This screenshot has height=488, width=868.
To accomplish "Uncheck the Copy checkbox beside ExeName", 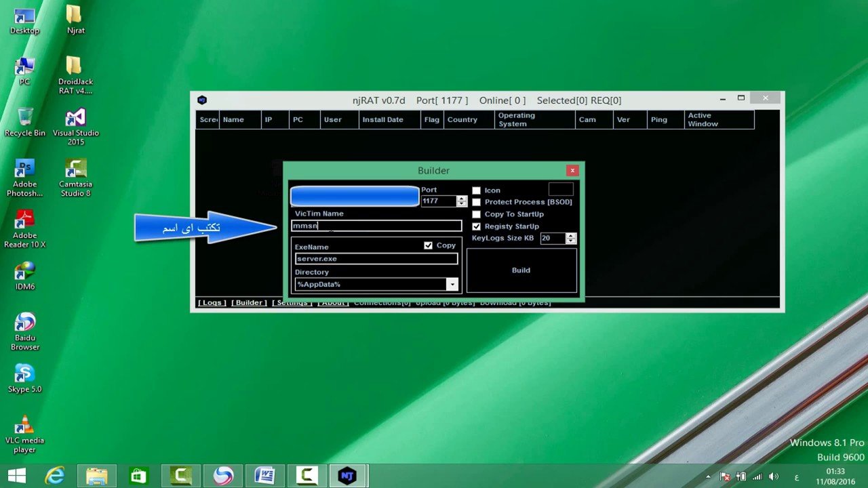I will [x=428, y=245].
